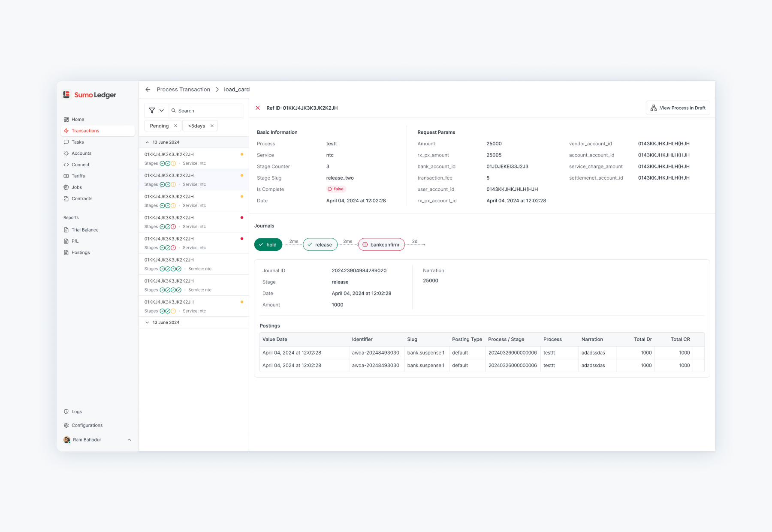Expand the bottom 13 June 2024 group

[x=147, y=322]
